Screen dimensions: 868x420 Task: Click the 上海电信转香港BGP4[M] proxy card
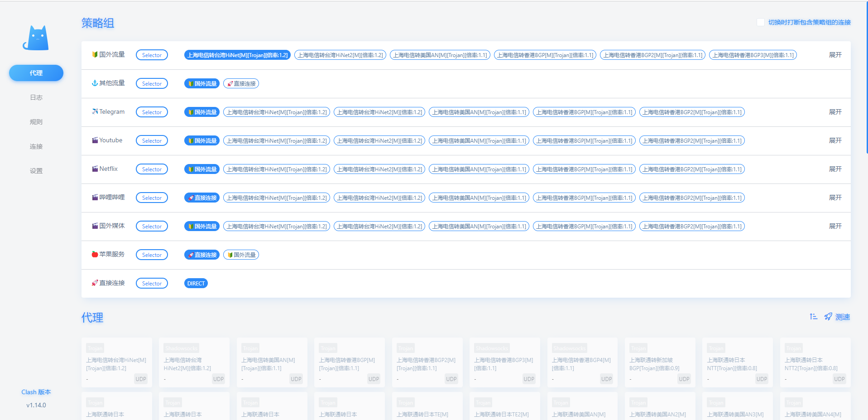(x=582, y=362)
